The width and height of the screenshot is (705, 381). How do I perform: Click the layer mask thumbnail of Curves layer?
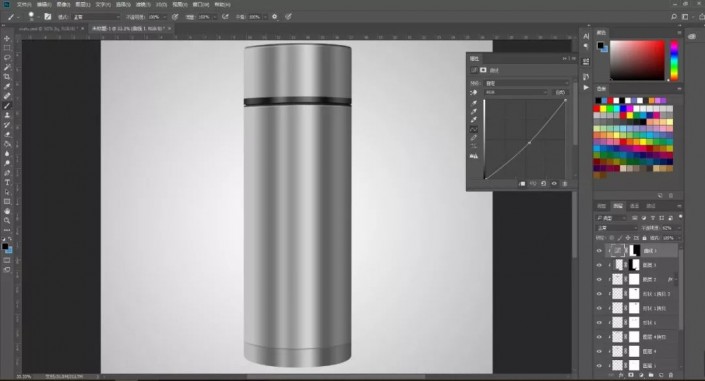[634, 251]
